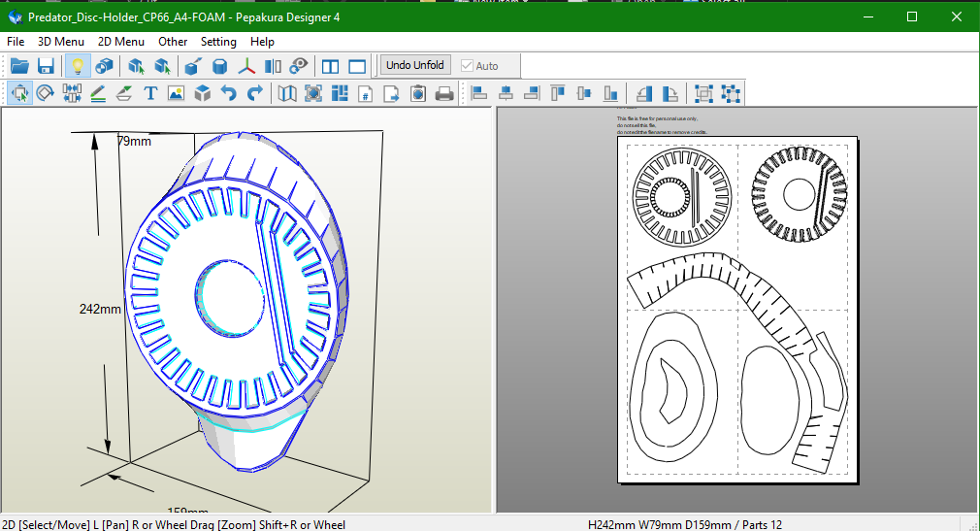Toggle the light bulb lighting icon

point(78,66)
